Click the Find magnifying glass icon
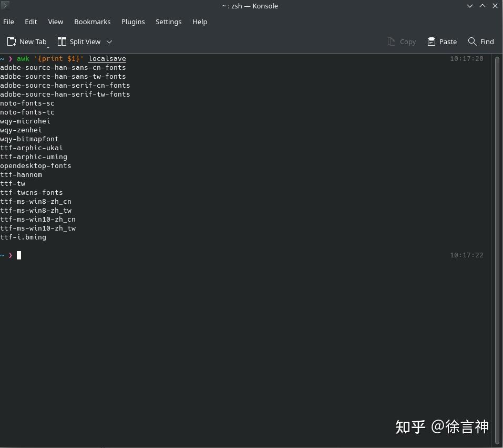 [473, 41]
